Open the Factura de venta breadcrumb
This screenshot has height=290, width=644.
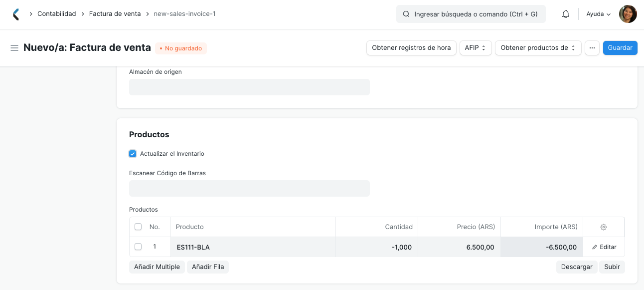click(x=115, y=13)
